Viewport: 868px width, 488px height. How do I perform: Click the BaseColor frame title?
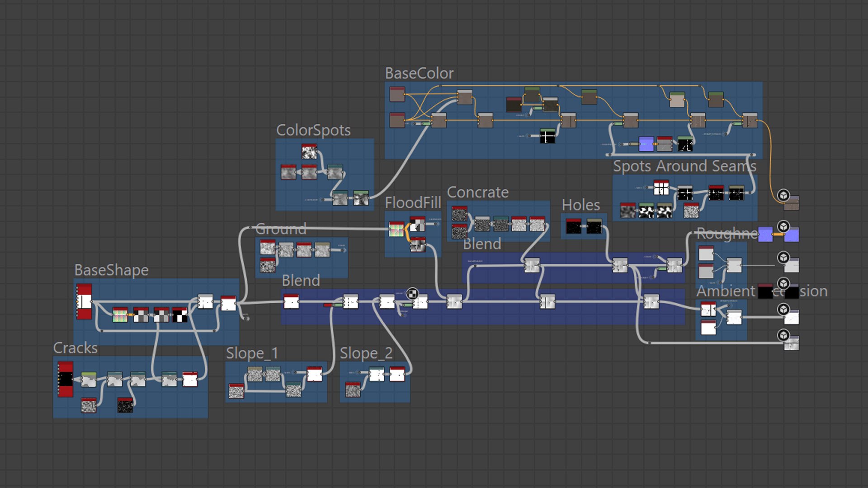419,73
